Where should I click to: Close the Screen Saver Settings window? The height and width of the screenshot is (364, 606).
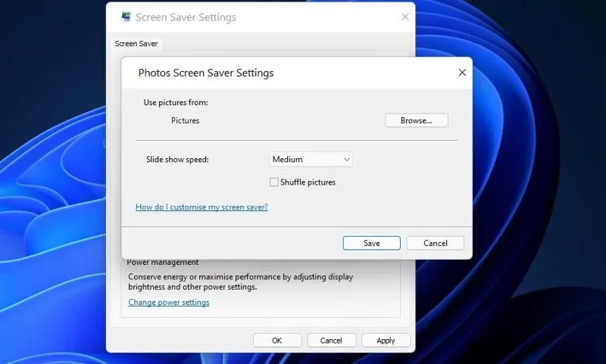point(405,17)
